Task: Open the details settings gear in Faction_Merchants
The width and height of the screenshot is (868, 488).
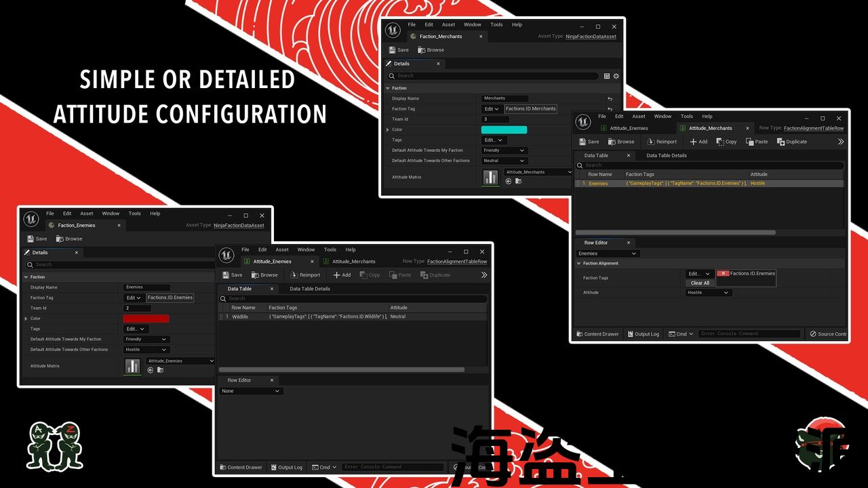Action: 616,76
